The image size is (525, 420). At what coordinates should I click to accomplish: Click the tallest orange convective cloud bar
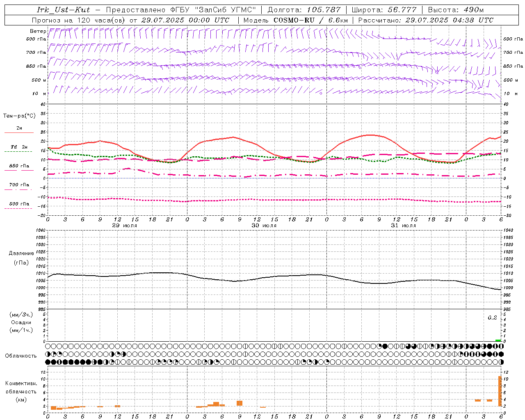500,391
